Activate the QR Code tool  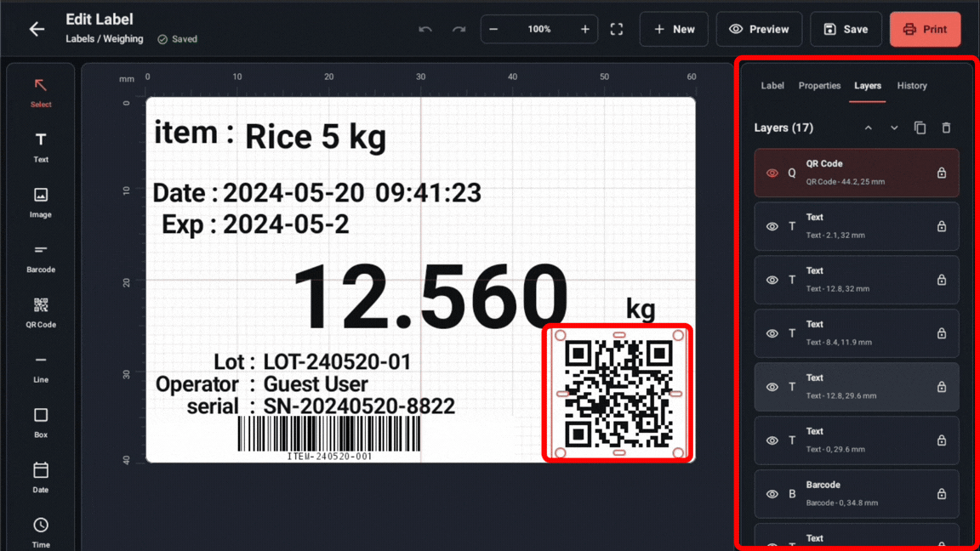(41, 312)
